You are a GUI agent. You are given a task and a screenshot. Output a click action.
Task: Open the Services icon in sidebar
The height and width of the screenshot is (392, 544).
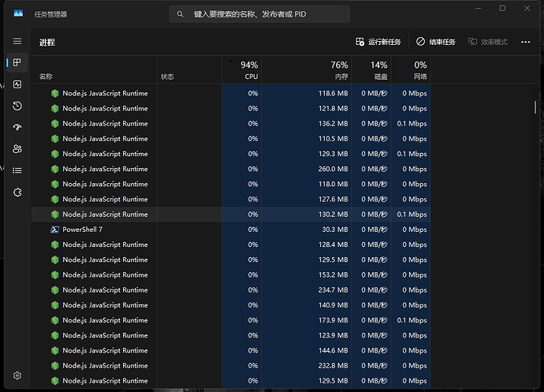(x=17, y=192)
